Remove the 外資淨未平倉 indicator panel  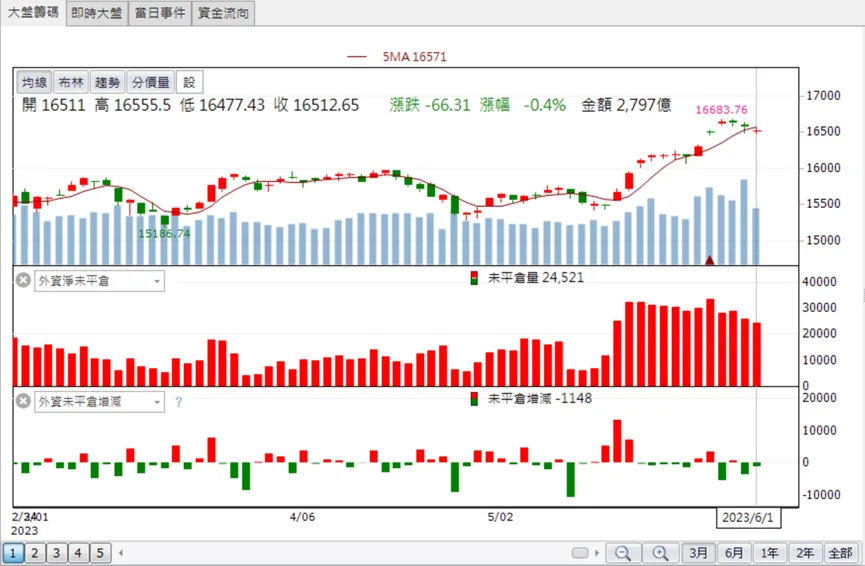tap(23, 280)
